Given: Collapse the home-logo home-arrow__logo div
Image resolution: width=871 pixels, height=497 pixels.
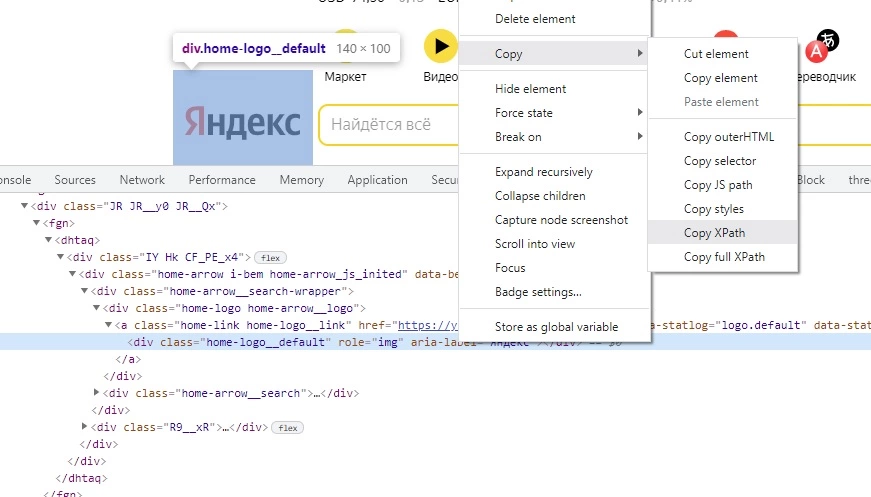Looking at the screenshot, I should (96, 308).
